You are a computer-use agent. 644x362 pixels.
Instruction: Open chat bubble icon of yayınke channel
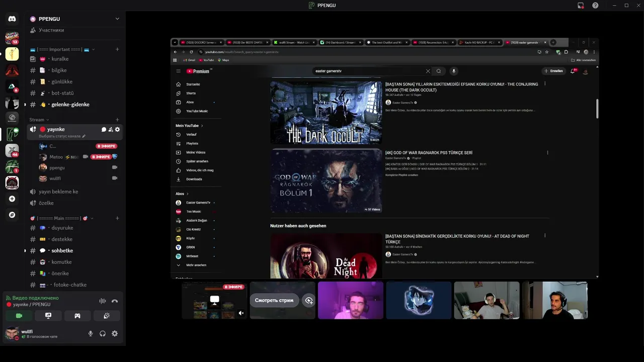[x=104, y=130]
